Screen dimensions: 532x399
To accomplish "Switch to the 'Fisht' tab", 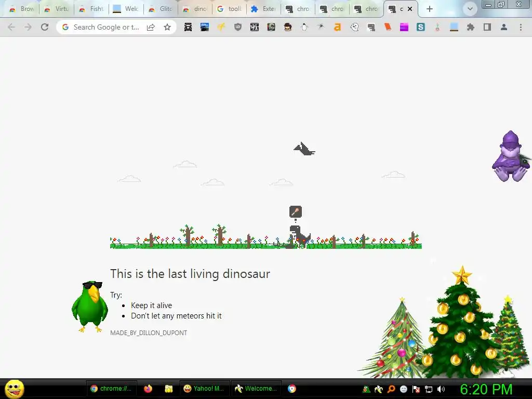I will 91,9.
